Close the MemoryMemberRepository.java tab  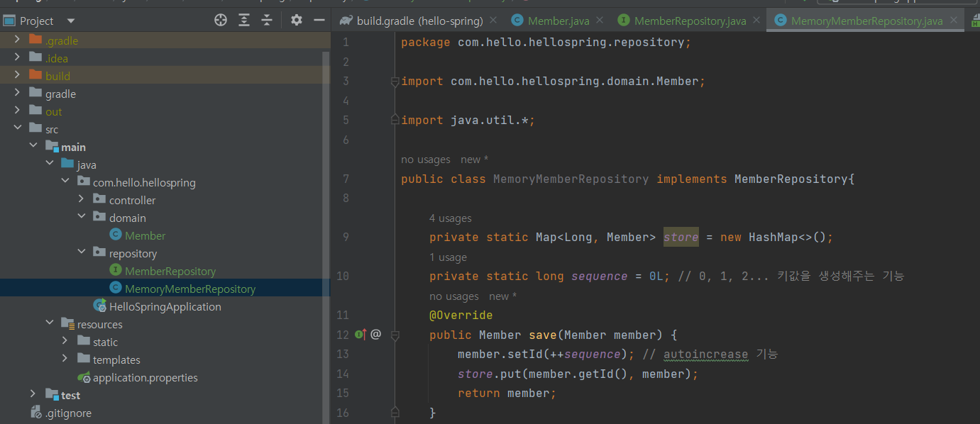pos(954,21)
